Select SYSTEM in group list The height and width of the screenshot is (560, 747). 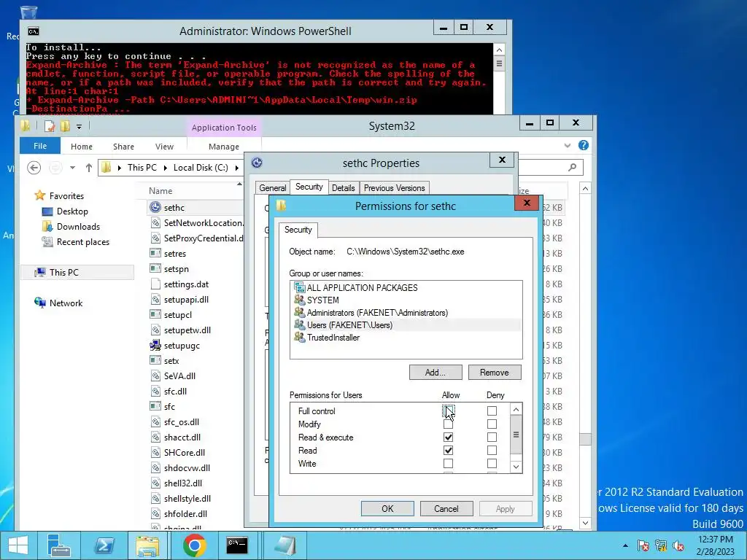pos(407,300)
